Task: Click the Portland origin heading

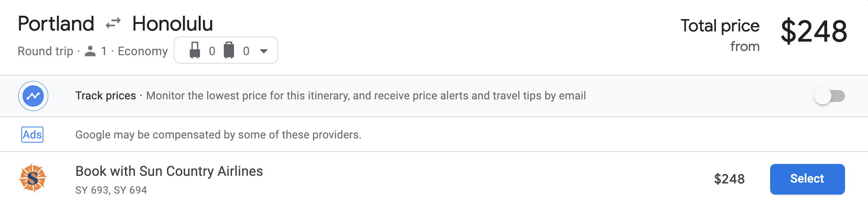Action: tap(56, 24)
